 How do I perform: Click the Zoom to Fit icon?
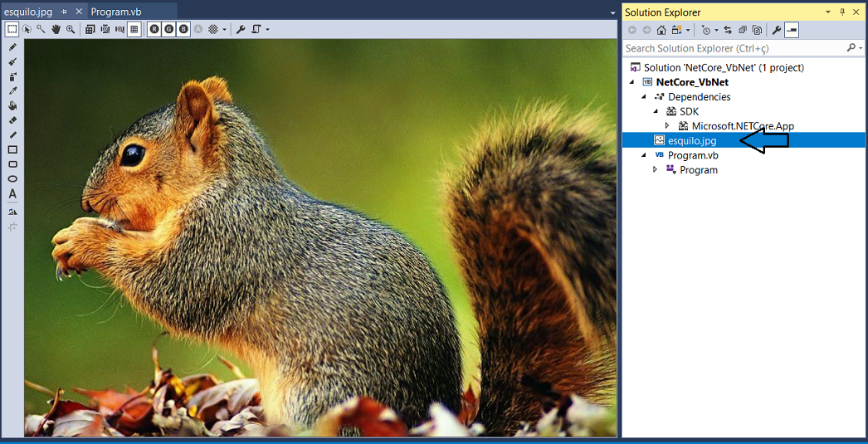click(105, 29)
